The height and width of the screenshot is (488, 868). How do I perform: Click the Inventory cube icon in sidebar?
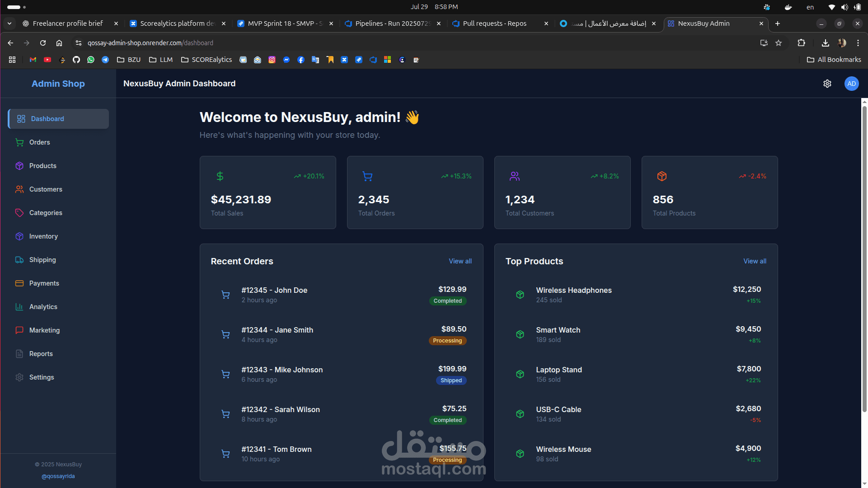point(19,236)
